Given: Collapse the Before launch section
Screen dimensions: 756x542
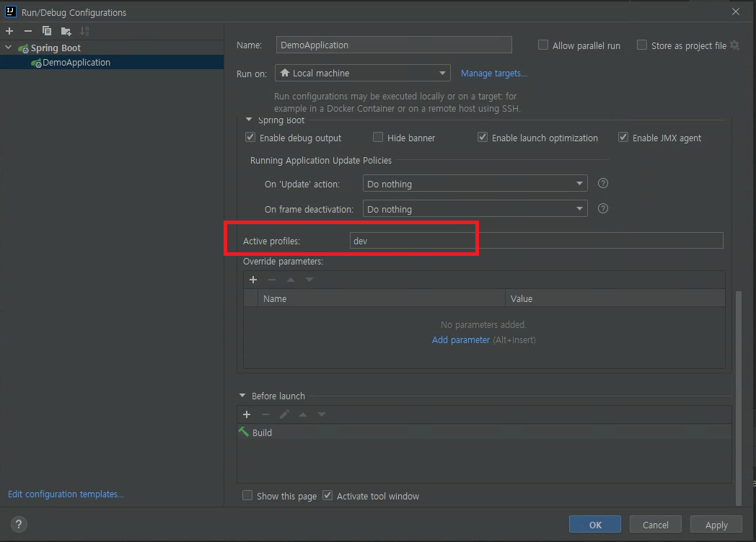Looking at the screenshot, I should [x=242, y=396].
